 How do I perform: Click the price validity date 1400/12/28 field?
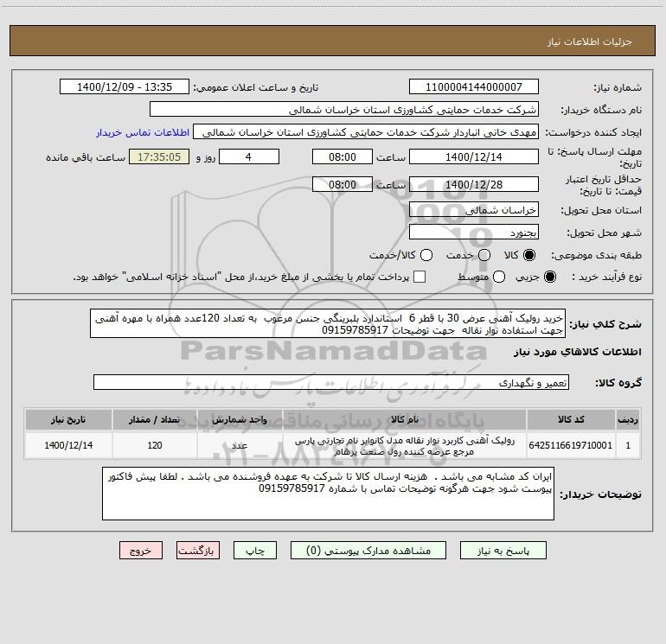[474, 185]
